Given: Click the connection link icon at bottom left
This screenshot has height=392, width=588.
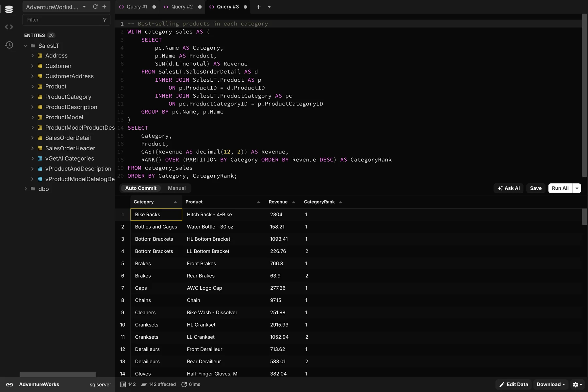Looking at the screenshot, I should tap(9, 384).
